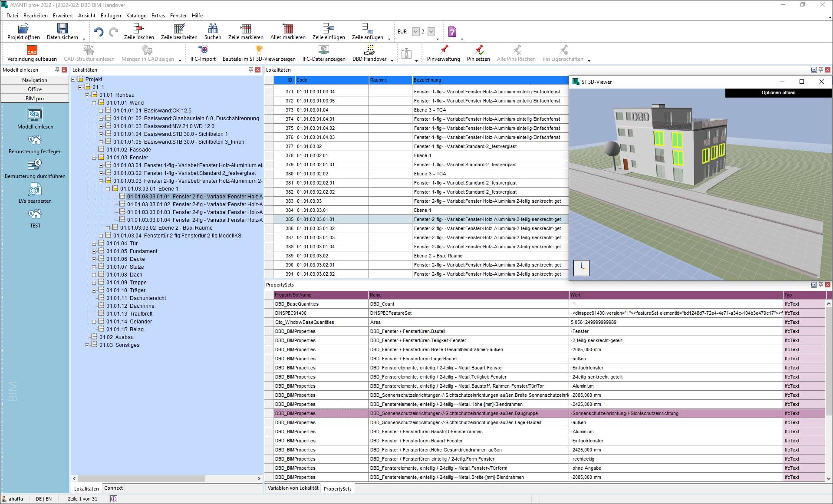The height and width of the screenshot is (504, 833).
Task: Click the info icon in status bar
Action: click(114, 499)
